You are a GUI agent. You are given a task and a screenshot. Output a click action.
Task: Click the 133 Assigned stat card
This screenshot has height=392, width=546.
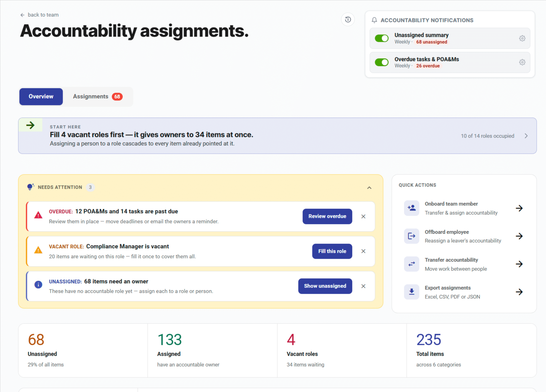tap(213, 350)
